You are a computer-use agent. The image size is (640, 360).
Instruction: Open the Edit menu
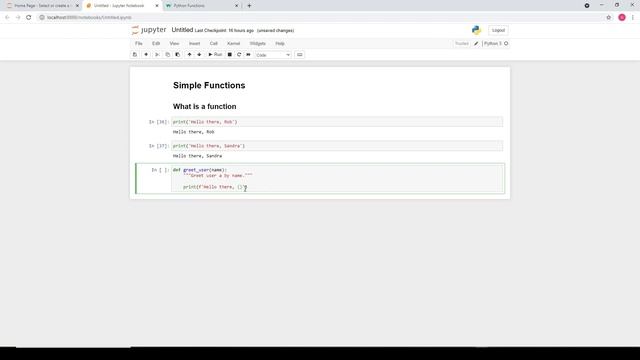(156, 43)
